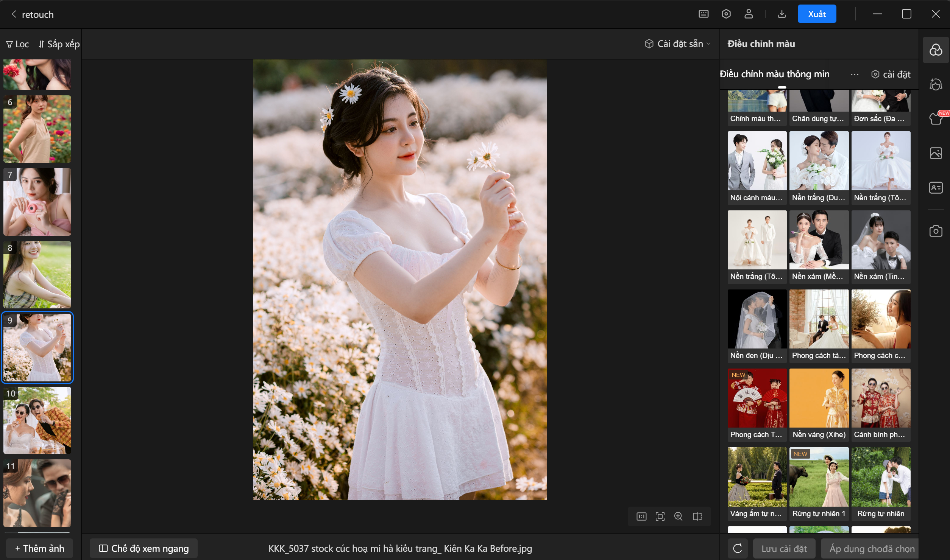
Task: Select thumbnail number 8 in filmstrip
Action: pyautogui.click(x=37, y=275)
